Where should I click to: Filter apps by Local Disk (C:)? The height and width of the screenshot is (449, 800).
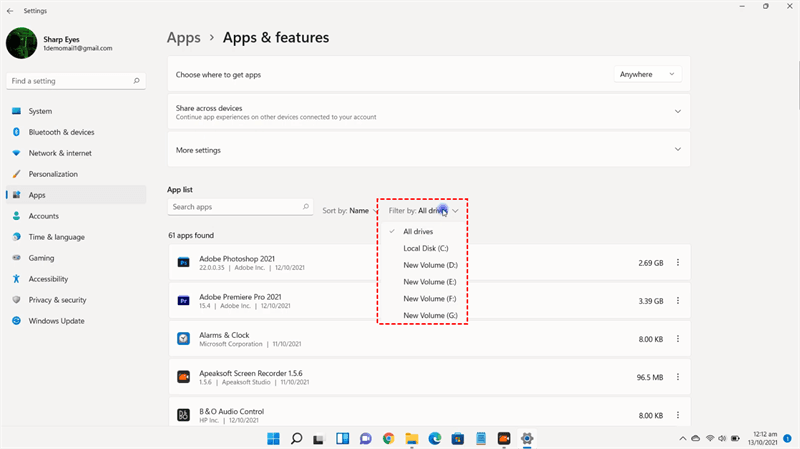coord(426,248)
